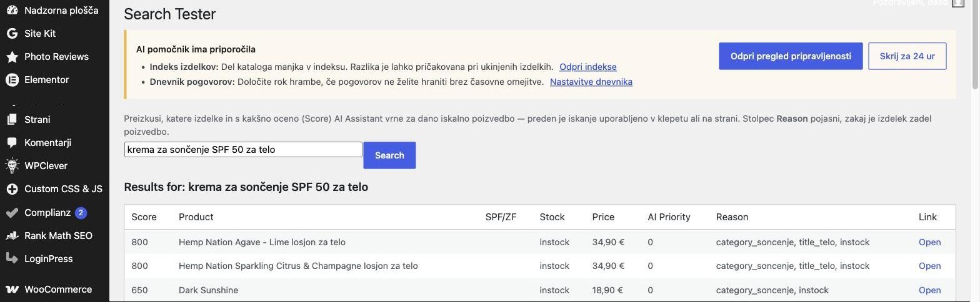Open link for Dark Sunshine row
Screen dimensions: 980x302
point(929,290)
